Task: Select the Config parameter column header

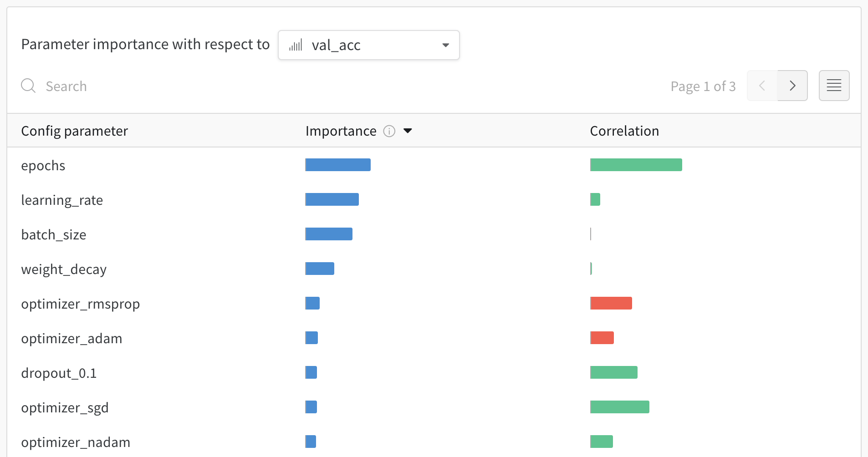Action: click(x=74, y=131)
